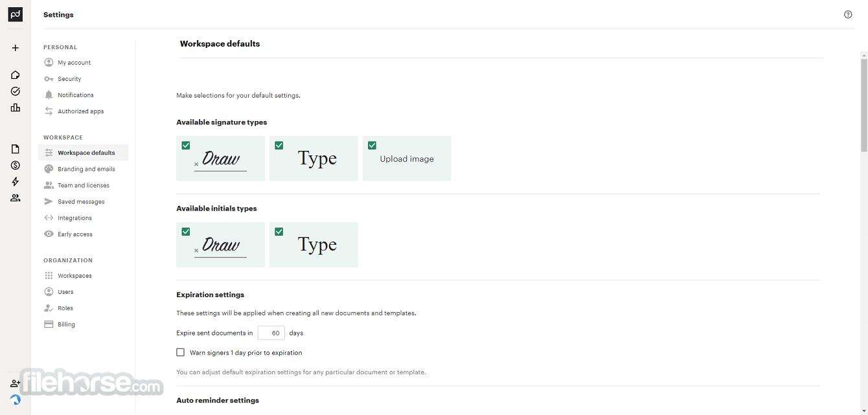Open the dollar sign catalog icon
The width and height of the screenshot is (868, 415).
16,165
